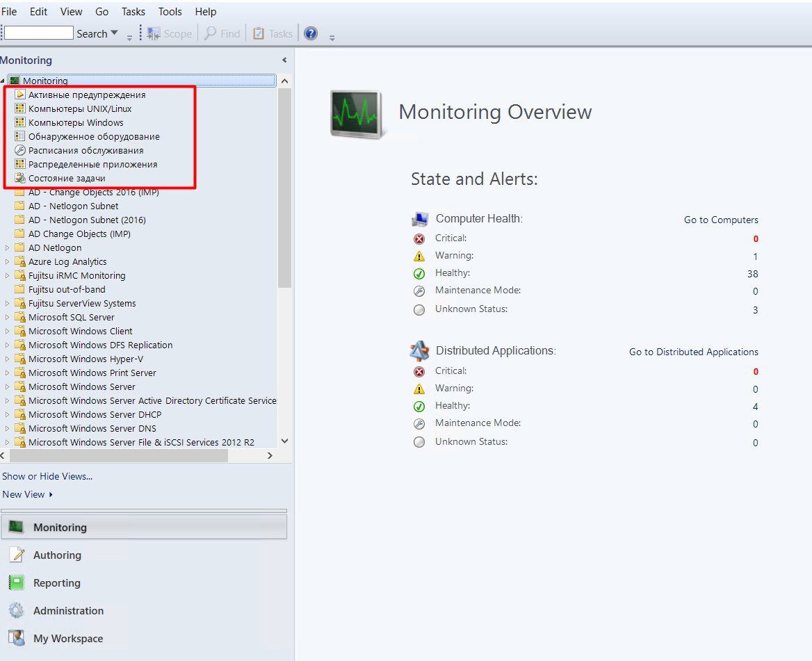
Task: Open the New View submenu link
Action: tap(27, 494)
